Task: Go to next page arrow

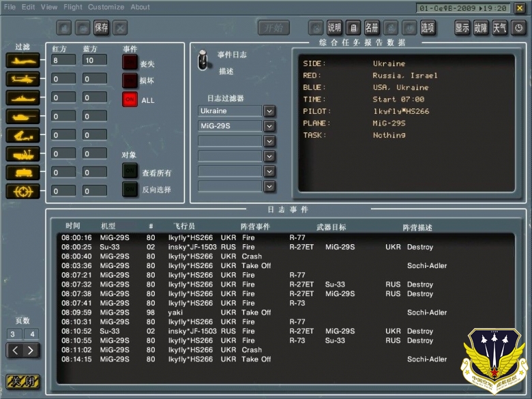Action: click(31, 351)
